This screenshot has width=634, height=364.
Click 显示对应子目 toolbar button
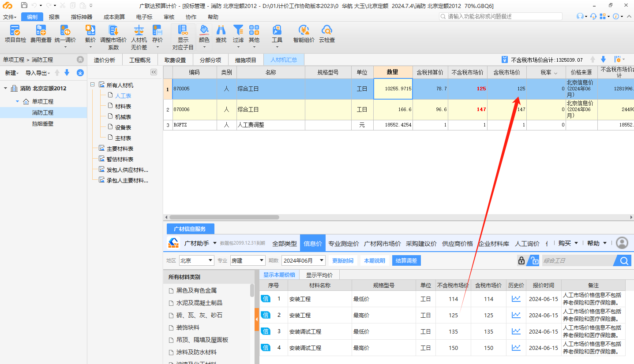tap(183, 37)
